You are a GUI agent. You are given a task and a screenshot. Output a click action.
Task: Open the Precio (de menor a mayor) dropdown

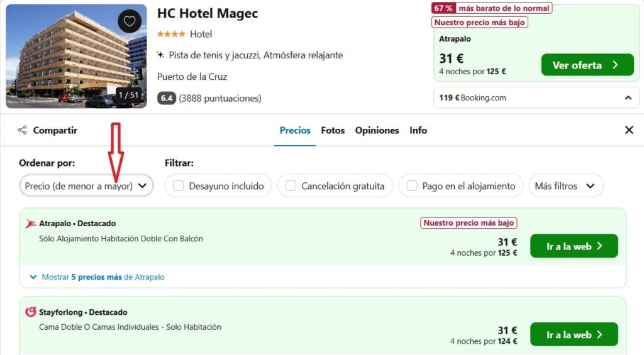pos(86,186)
